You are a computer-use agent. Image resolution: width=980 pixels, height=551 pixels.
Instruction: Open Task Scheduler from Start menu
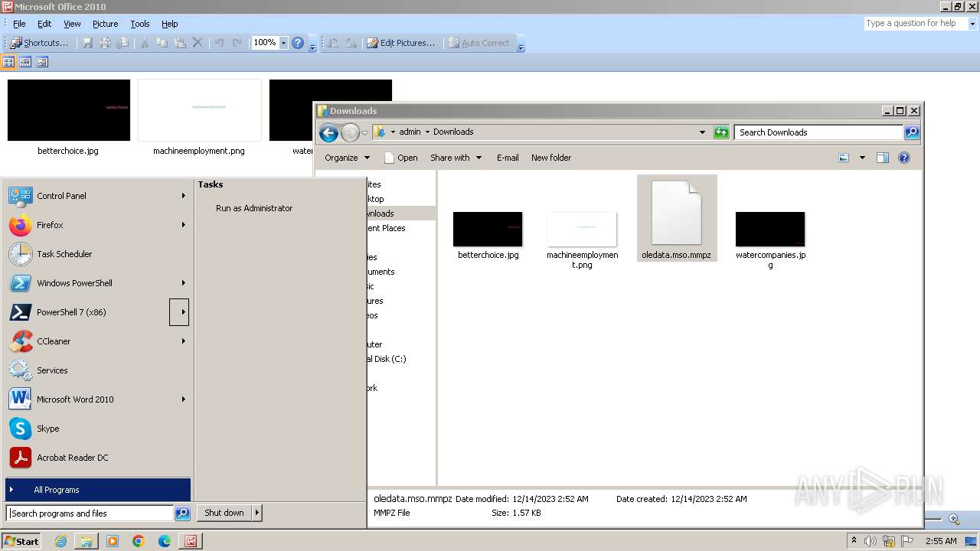pos(97,254)
